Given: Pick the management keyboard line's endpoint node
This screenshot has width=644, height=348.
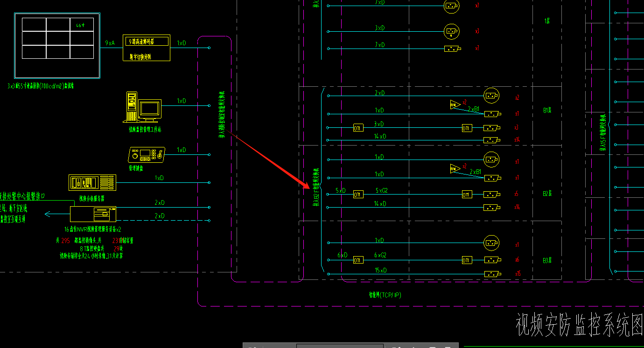Looking at the screenshot, I should click(209, 154).
